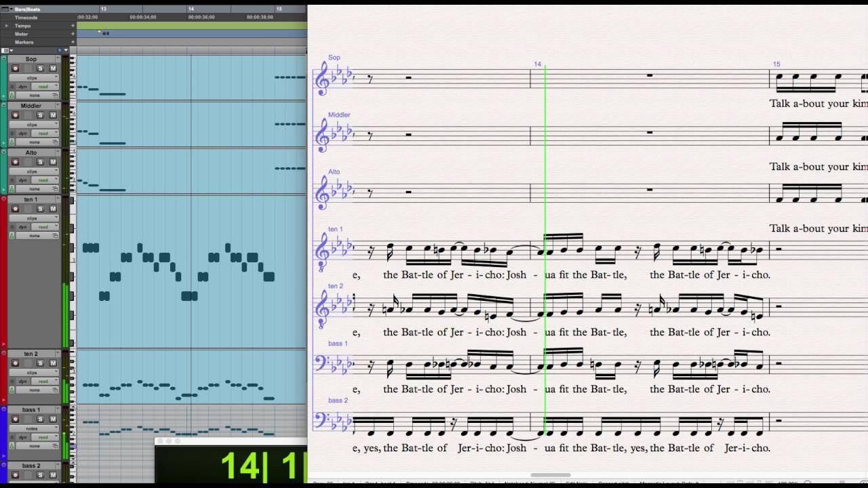This screenshot has height=488, width=868.
Task: Click the Sop track dyn button
Action: (x=22, y=87)
